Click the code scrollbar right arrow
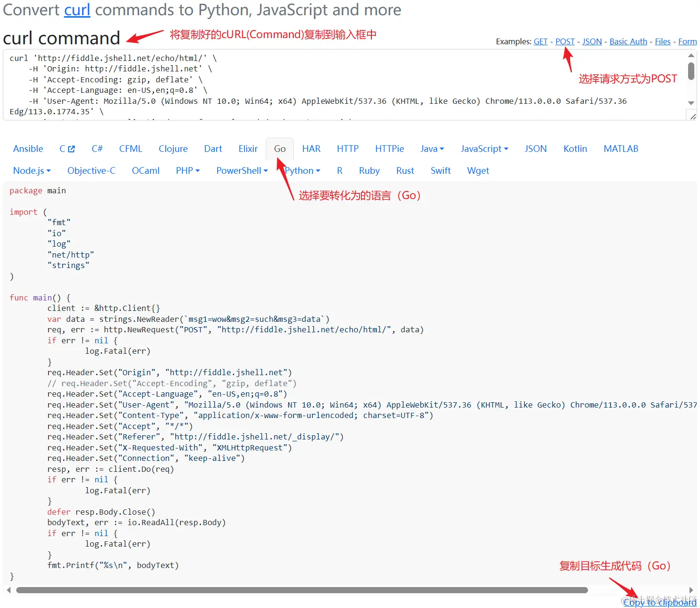Screen dimensions: 700x608 pos(691,590)
